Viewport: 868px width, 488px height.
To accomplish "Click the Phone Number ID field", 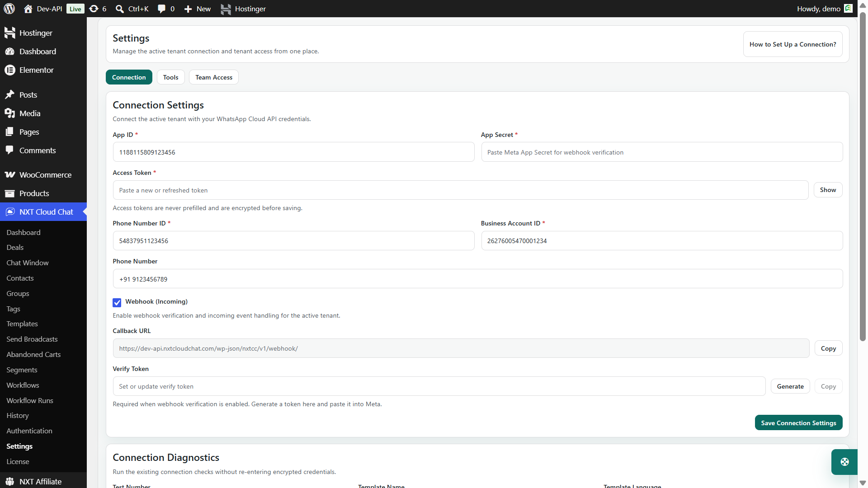I will (x=293, y=241).
